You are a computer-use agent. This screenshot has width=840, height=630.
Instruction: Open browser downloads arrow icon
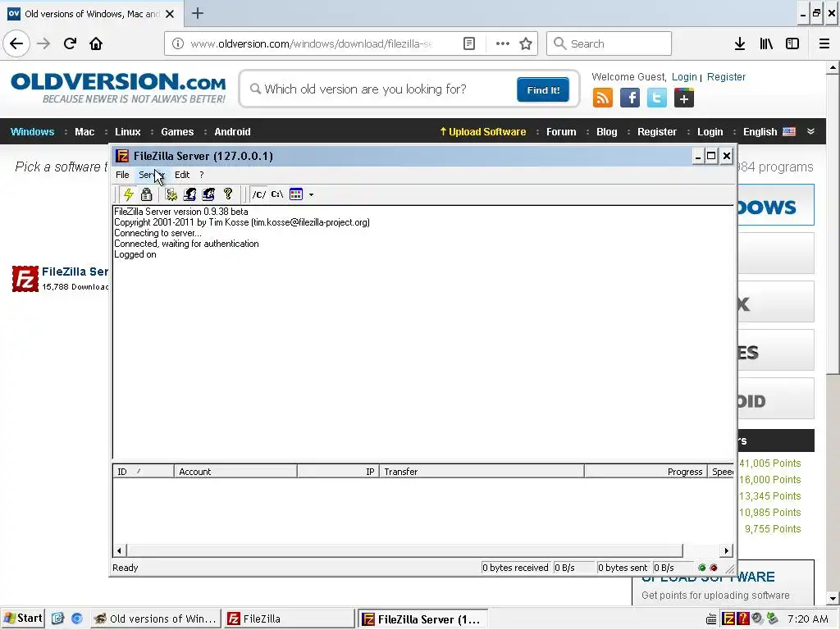click(x=740, y=43)
